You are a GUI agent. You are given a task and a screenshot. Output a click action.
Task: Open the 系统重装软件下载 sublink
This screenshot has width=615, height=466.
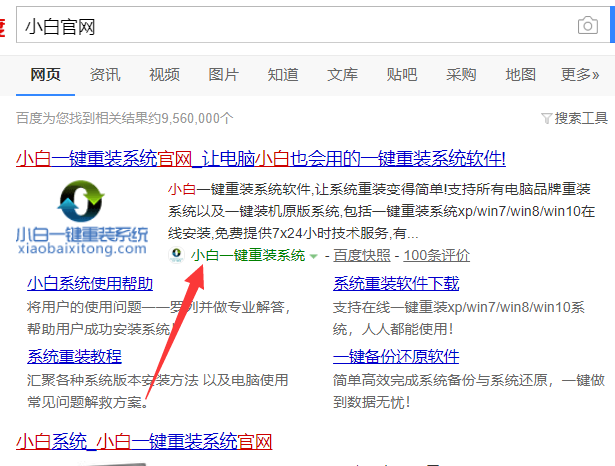point(396,283)
